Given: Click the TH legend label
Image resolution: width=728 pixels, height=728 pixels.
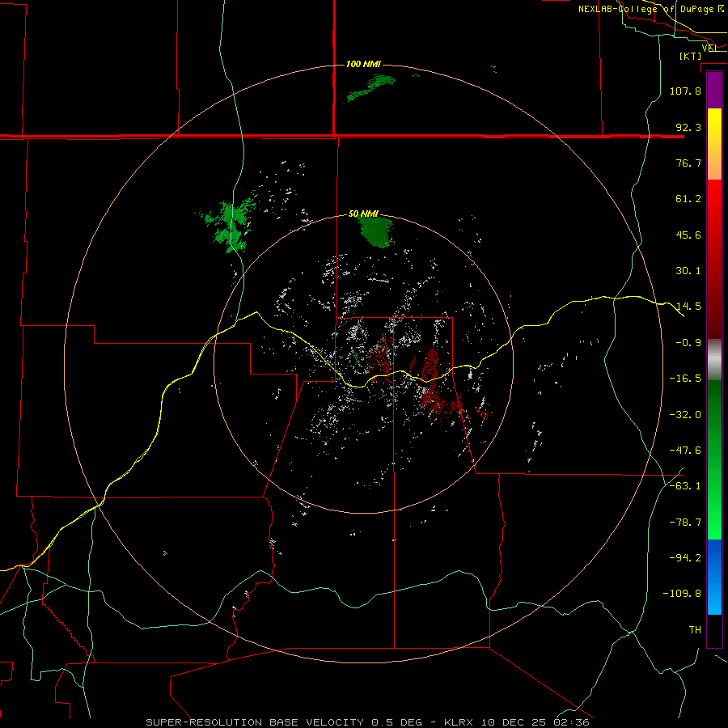Looking at the screenshot, I should (x=695, y=630).
